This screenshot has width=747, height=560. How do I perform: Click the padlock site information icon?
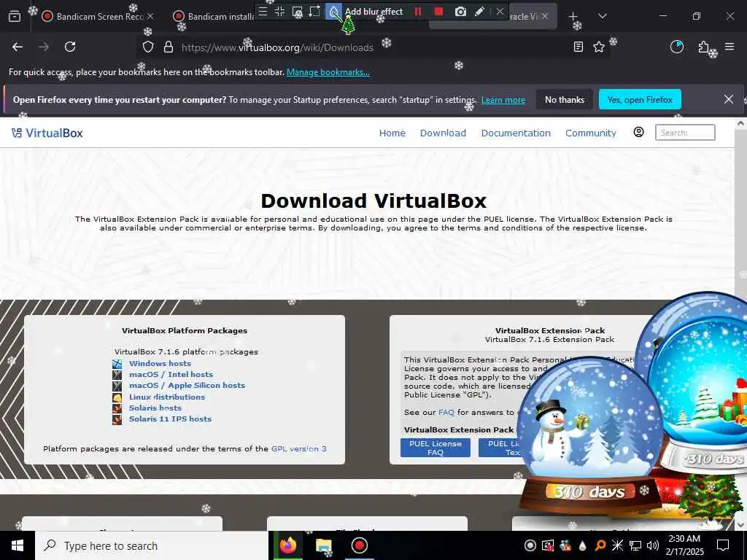(x=169, y=47)
